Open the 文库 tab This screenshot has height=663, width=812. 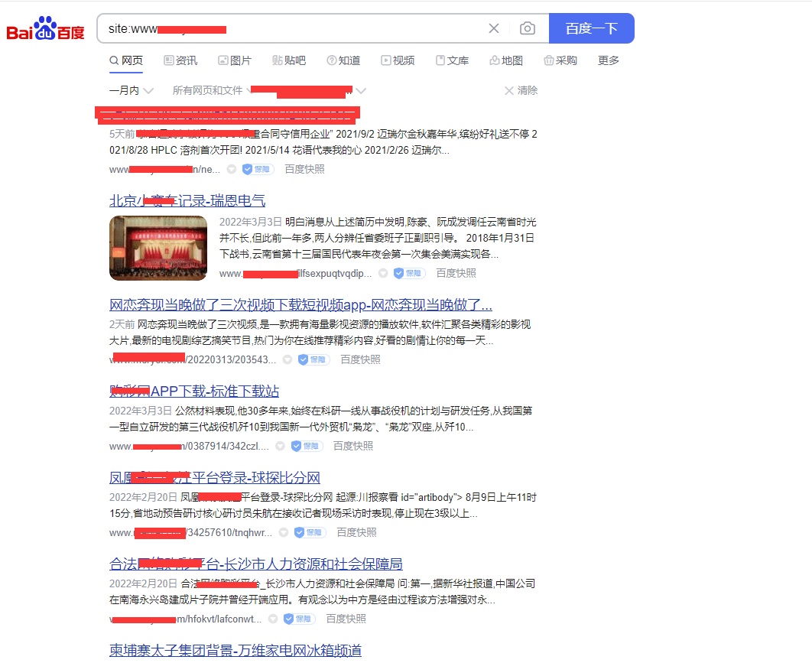[452, 60]
